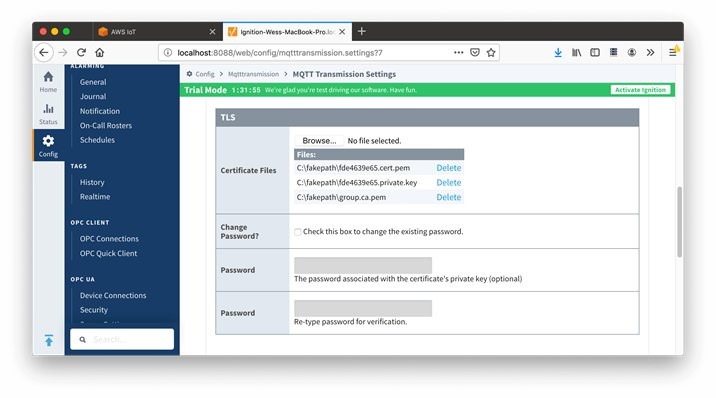Screen dimensions: 716x398
Task: Click the Trial Mode timer text
Action: (x=246, y=90)
